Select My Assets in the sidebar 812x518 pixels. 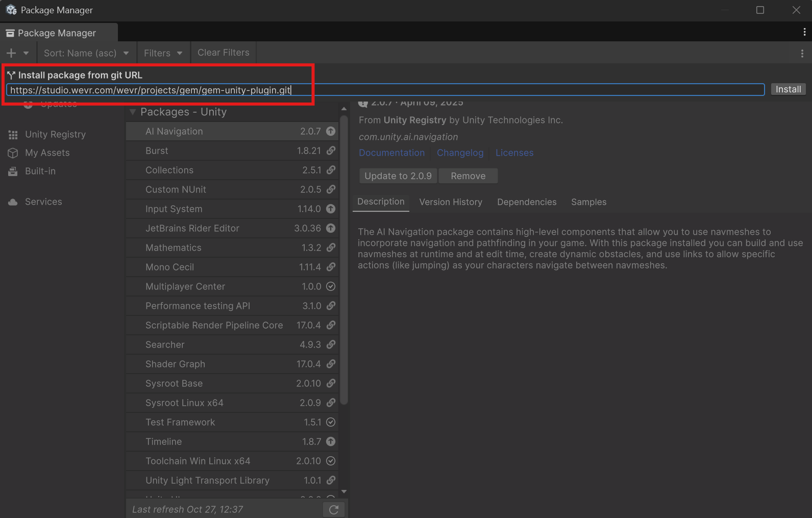(47, 153)
